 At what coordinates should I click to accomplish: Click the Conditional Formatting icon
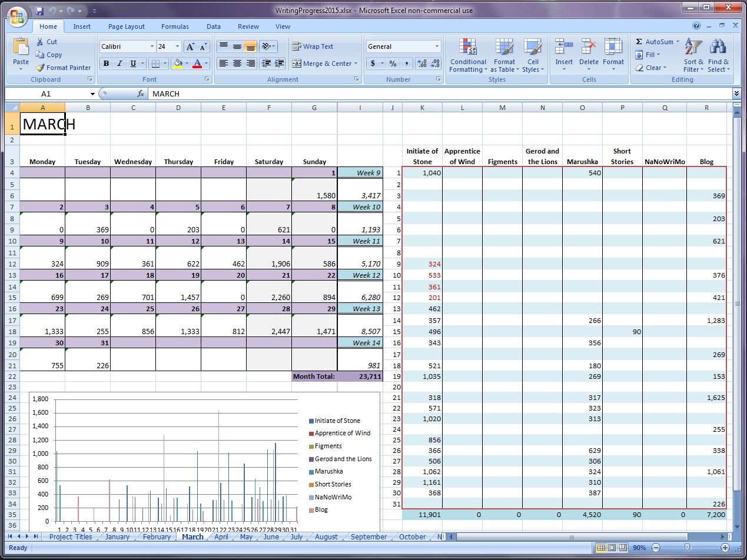pyautogui.click(x=468, y=48)
